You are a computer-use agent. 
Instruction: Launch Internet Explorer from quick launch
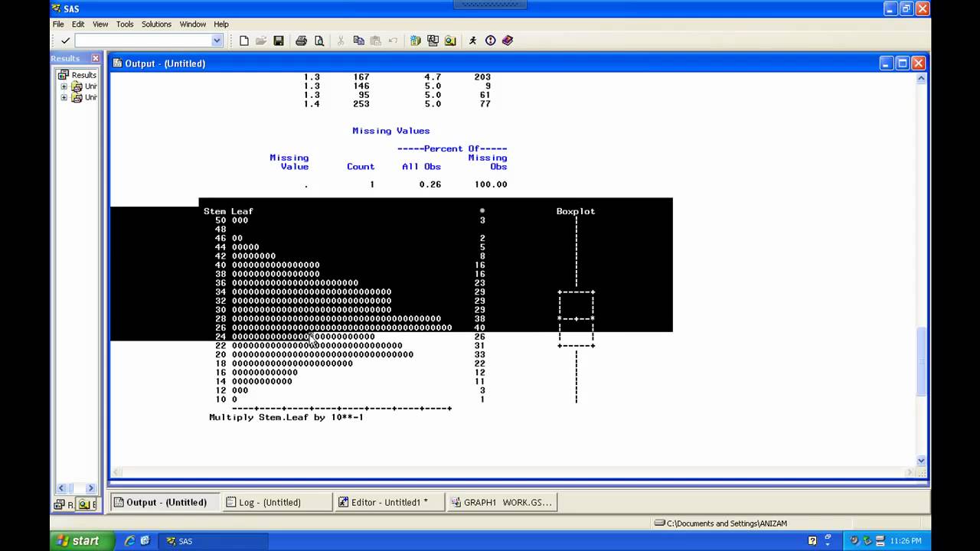click(x=129, y=541)
